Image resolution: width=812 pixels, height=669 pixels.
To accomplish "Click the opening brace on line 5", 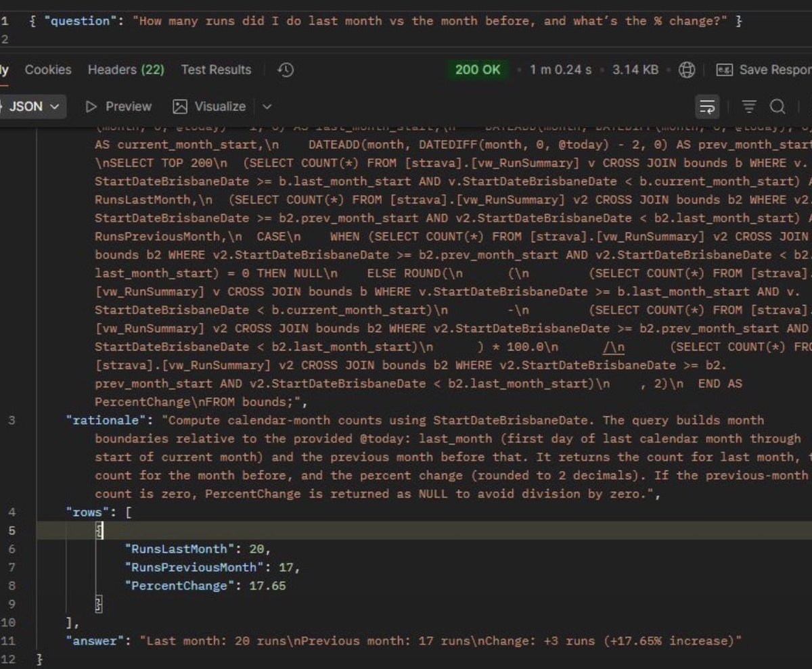I will pyautogui.click(x=99, y=530).
